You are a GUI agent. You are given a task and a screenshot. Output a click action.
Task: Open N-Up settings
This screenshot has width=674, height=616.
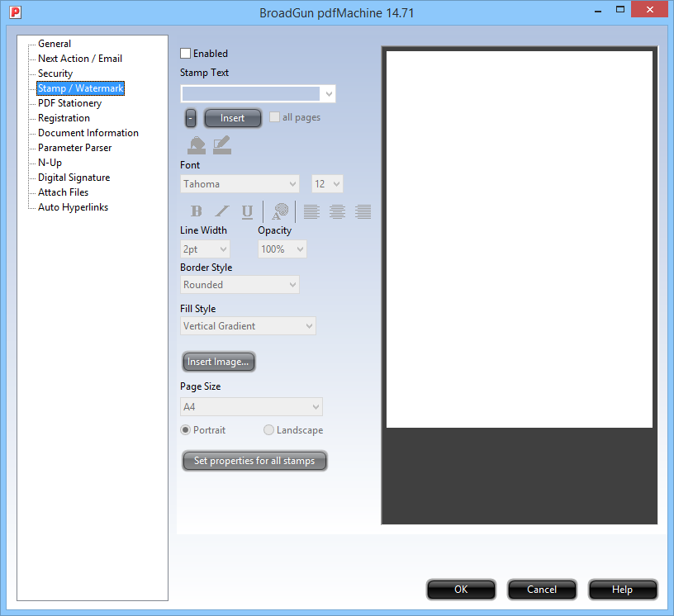(x=50, y=163)
